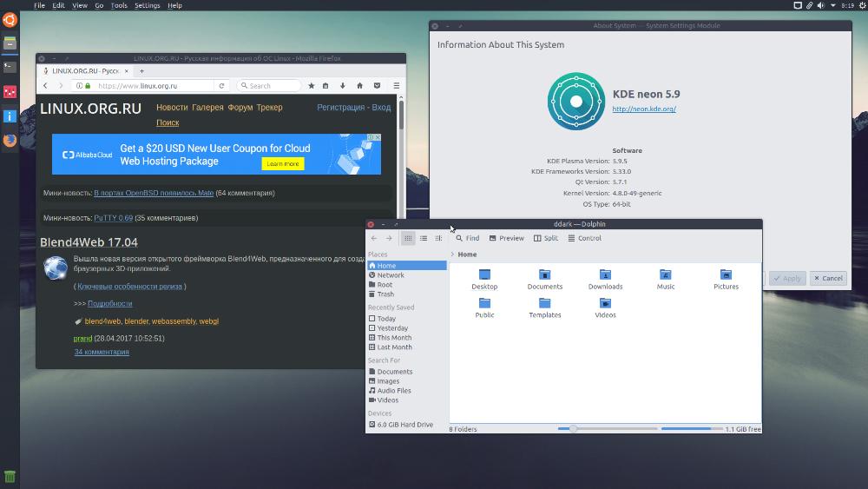The width and height of the screenshot is (868, 489).
Task: Toggle Preview in Dolphin toolbar
Action: coord(507,238)
